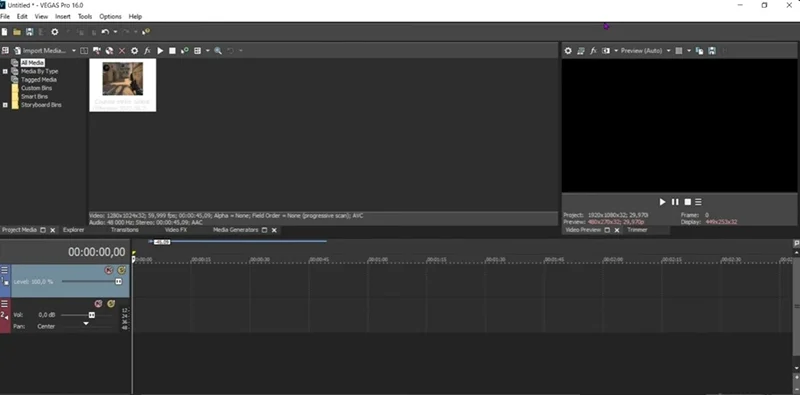Toggle auto preview icon in Project Media
The image size is (800, 395).
click(x=185, y=51)
